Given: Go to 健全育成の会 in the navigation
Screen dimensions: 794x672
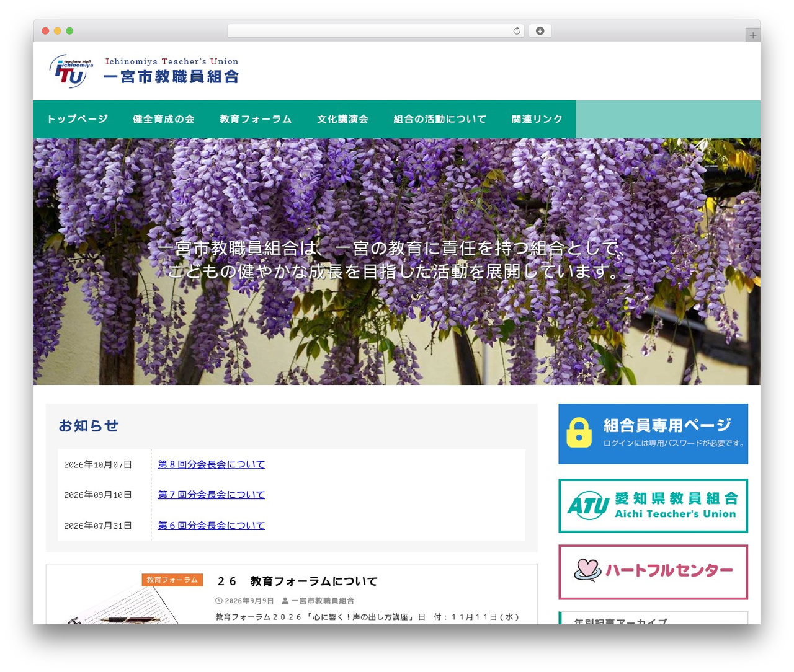Looking at the screenshot, I should pyautogui.click(x=164, y=119).
